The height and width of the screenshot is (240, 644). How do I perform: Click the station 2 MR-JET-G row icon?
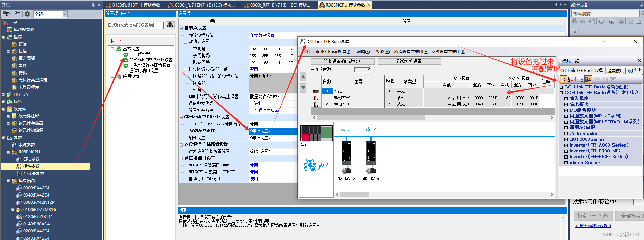pyautogui.click(x=316, y=104)
